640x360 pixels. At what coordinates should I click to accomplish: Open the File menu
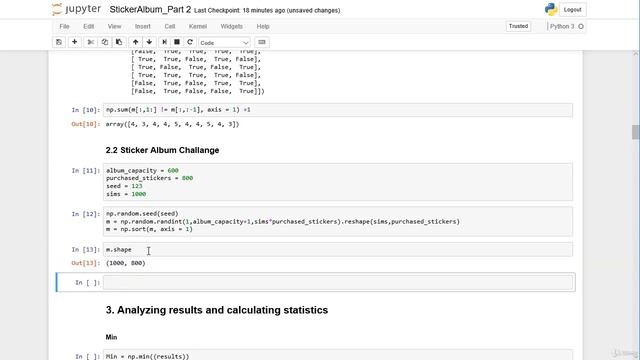click(x=64, y=27)
